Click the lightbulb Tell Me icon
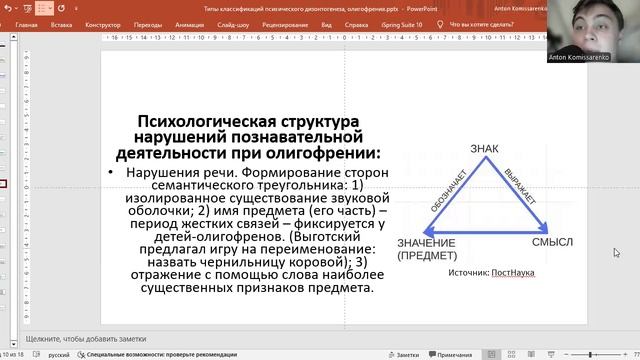 [x=440, y=24]
